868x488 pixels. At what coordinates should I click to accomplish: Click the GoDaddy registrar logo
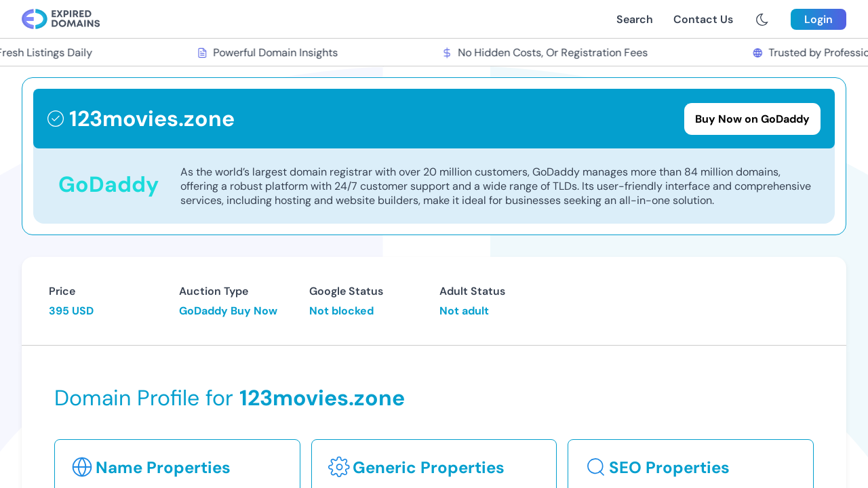coord(108,184)
